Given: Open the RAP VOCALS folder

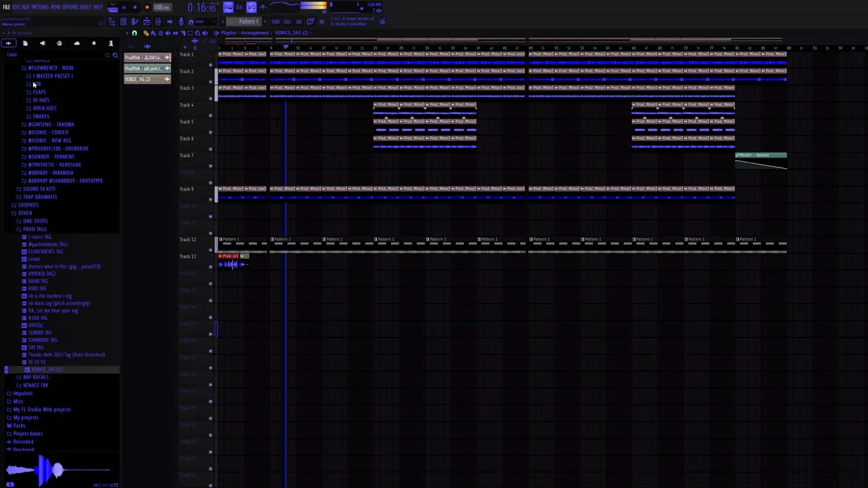Looking at the screenshot, I should pos(33,378).
